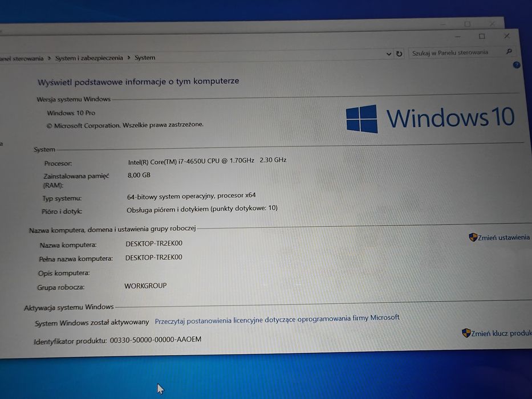Close the front System window
The height and width of the screenshot is (399, 532).
(x=507, y=36)
